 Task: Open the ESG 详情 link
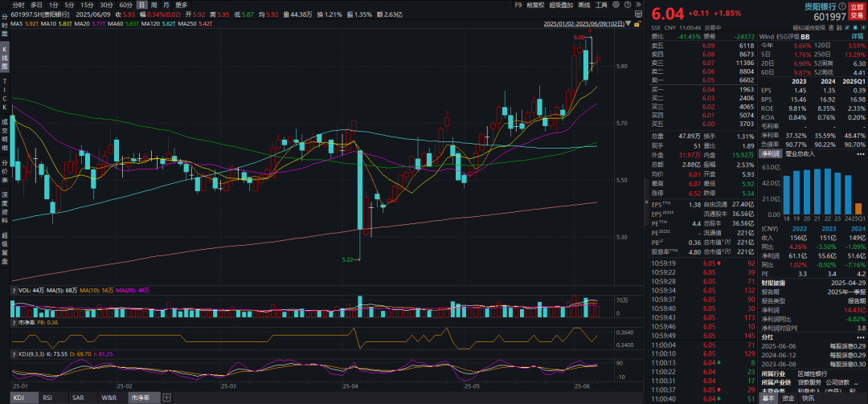coord(856,36)
